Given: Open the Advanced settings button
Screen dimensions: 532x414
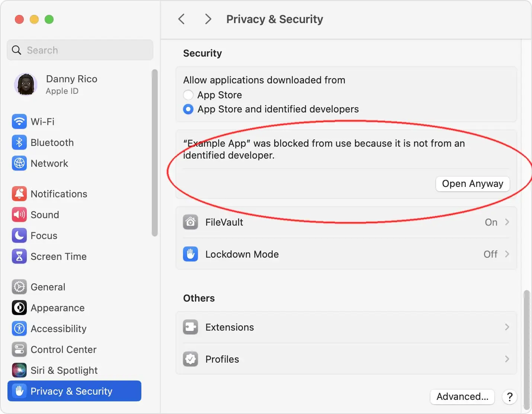Looking at the screenshot, I should [x=462, y=397].
